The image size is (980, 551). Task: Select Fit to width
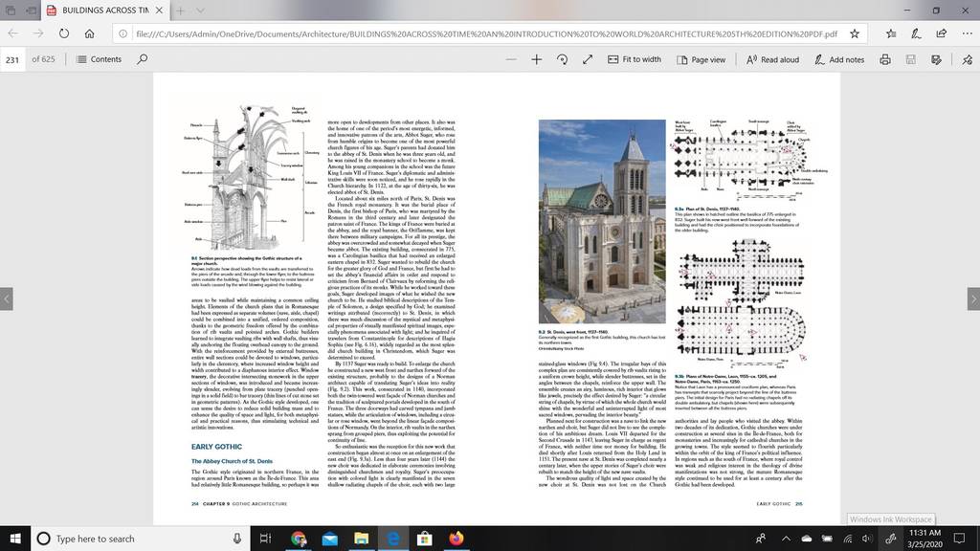[x=635, y=59]
